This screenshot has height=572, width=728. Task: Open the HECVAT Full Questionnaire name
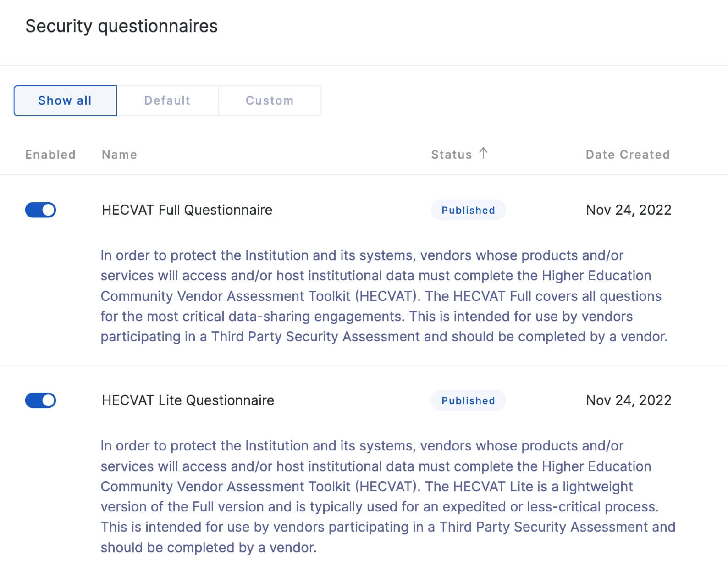pyautogui.click(x=187, y=210)
